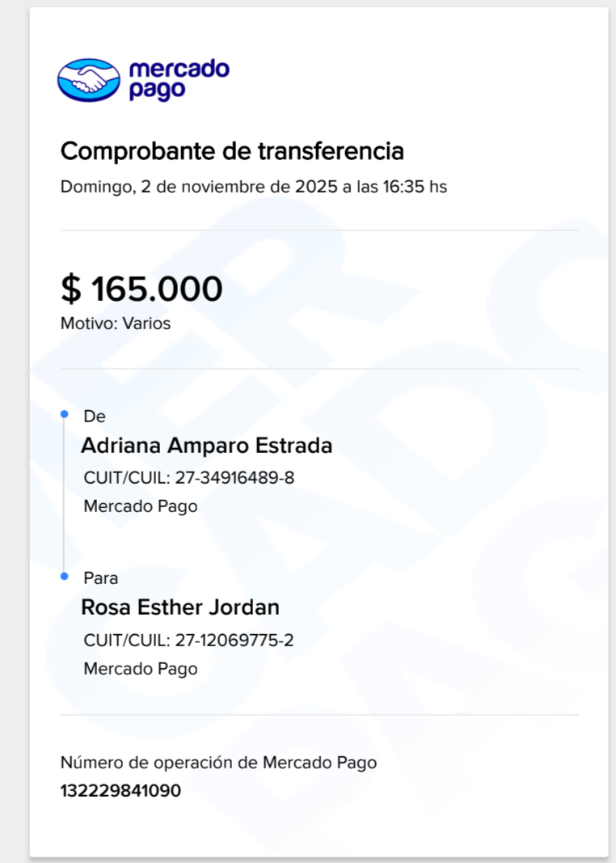This screenshot has width=616, height=863.
Task: Click the "mercado pago" wordmark text
Action: click(x=179, y=79)
